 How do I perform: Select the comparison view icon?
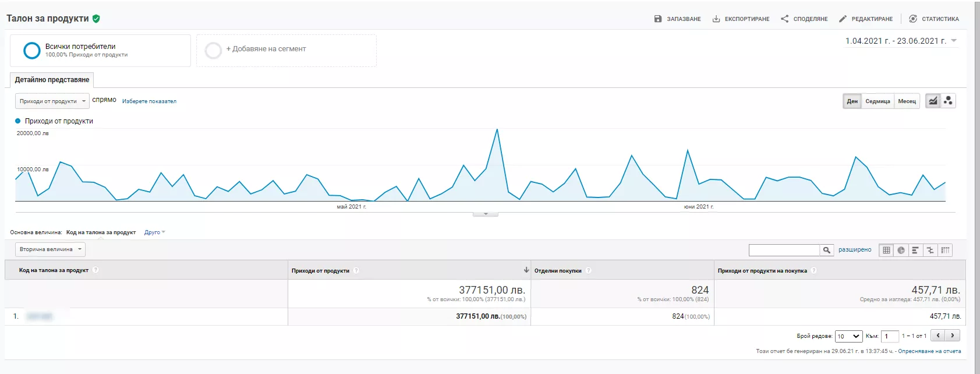(930, 250)
